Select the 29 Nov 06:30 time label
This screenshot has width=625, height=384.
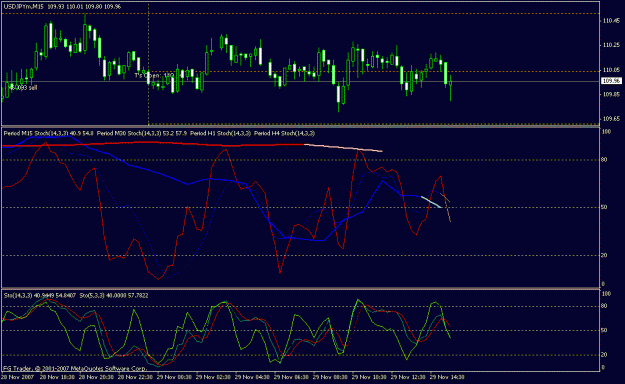pyautogui.click(x=291, y=377)
